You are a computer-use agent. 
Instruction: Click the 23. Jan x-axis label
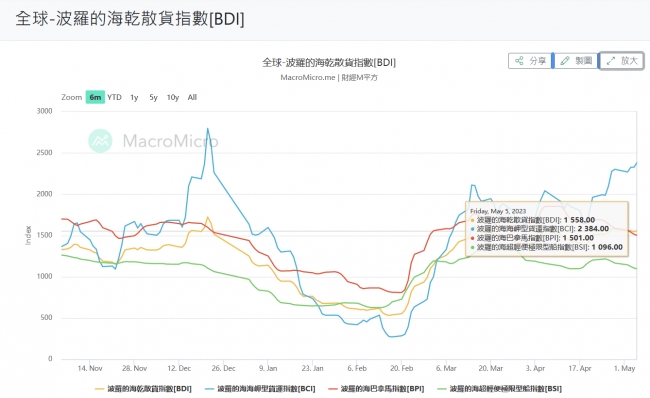tap(313, 368)
